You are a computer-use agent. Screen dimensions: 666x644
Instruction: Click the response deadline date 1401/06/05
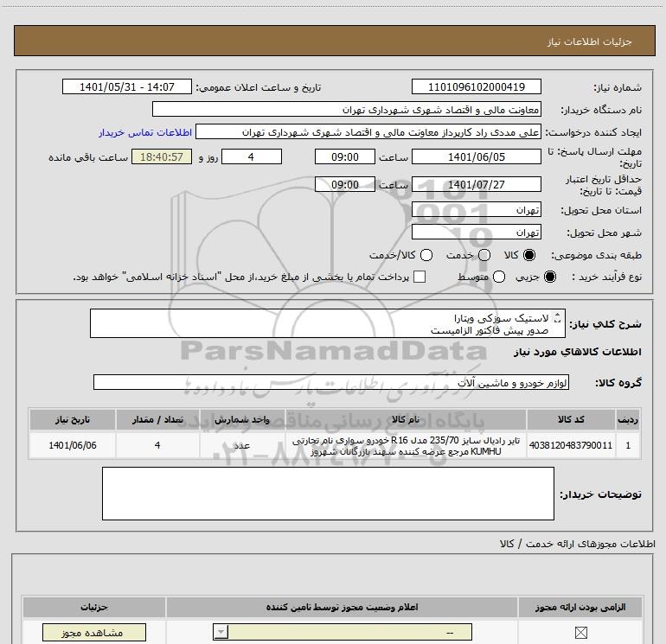476,156
